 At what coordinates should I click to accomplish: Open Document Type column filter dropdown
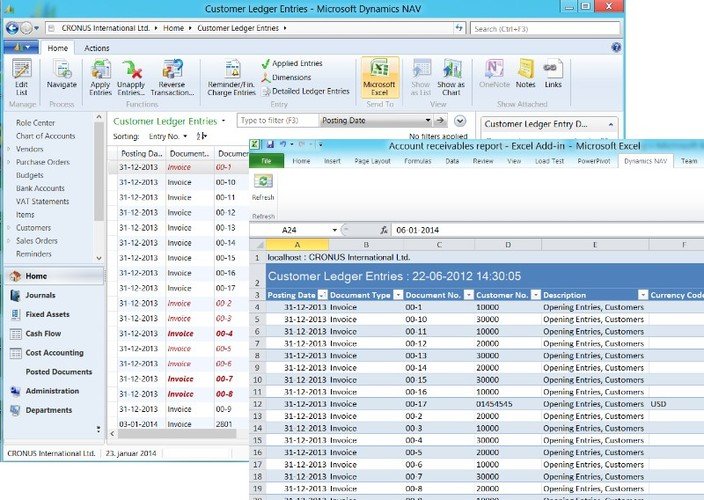(x=398, y=295)
